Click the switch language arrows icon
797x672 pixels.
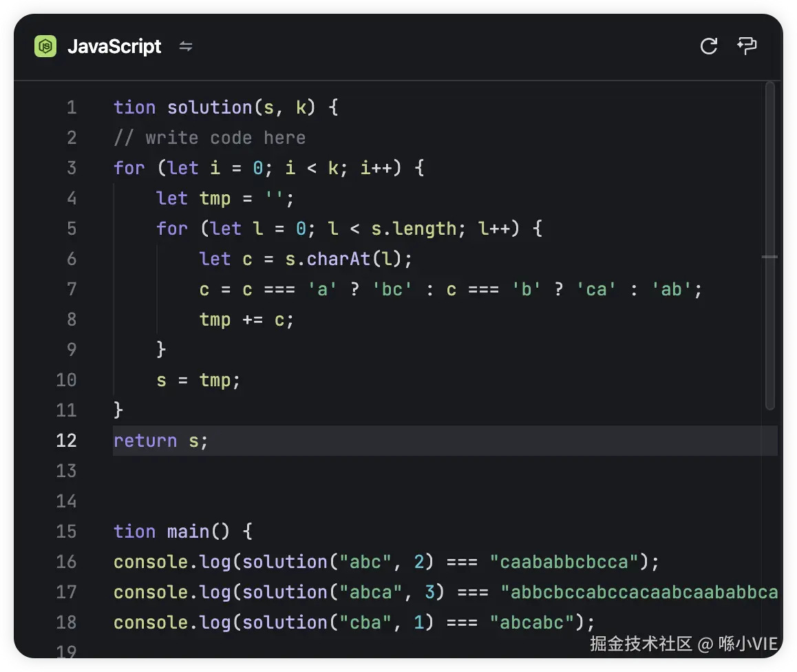click(186, 46)
